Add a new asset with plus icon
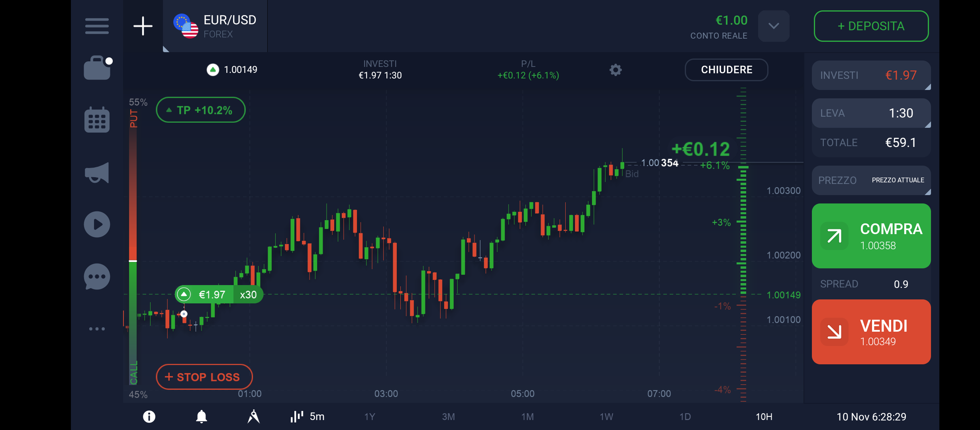The width and height of the screenshot is (980, 430). point(143,26)
